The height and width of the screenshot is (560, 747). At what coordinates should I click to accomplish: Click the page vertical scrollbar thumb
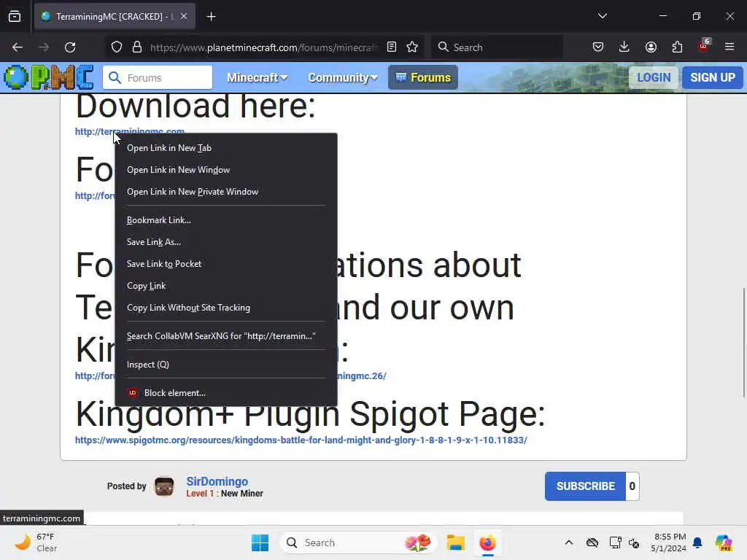coord(743,343)
